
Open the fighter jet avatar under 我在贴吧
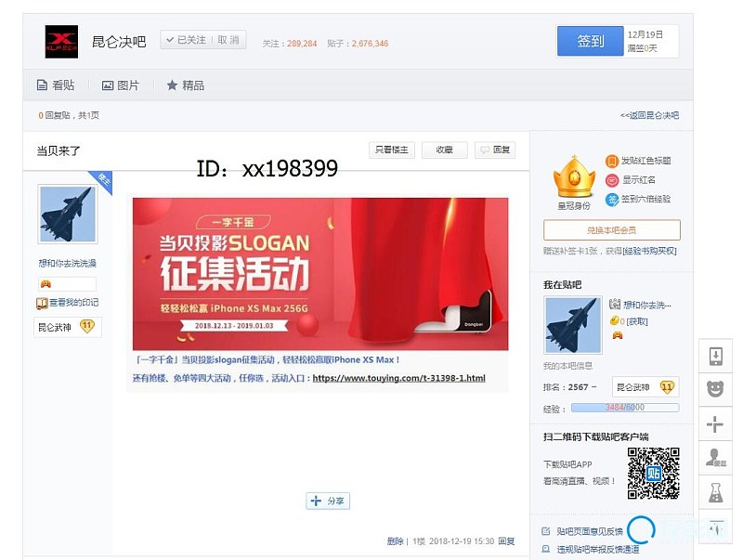(572, 325)
